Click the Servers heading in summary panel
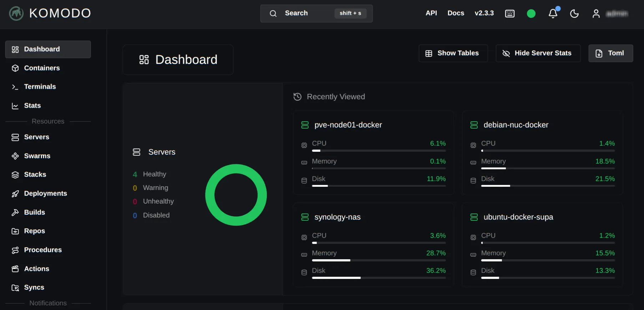Screen dimensions: 644x310 coord(162,152)
